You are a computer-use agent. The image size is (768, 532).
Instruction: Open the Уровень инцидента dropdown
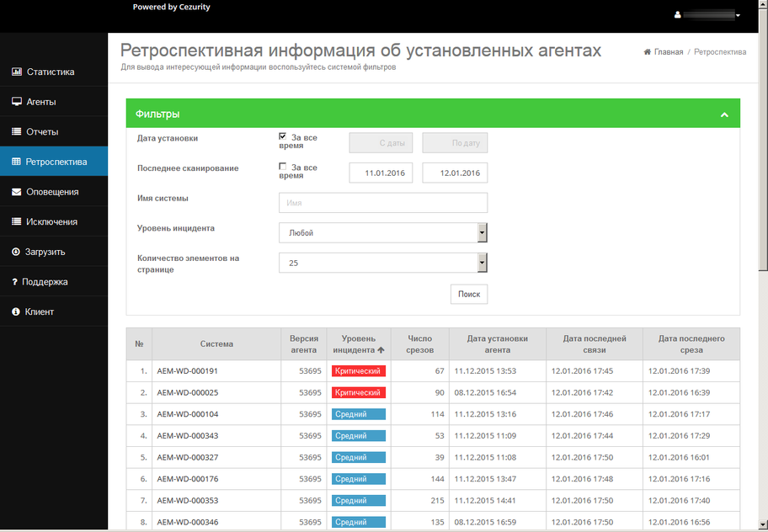(x=383, y=233)
